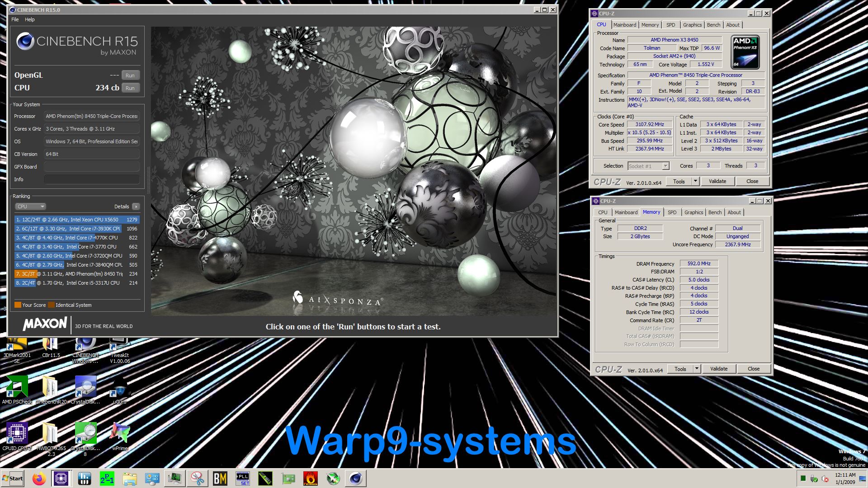868x488 pixels.
Task: Open SPD tab in upper CPU-Z window
Action: coord(671,25)
